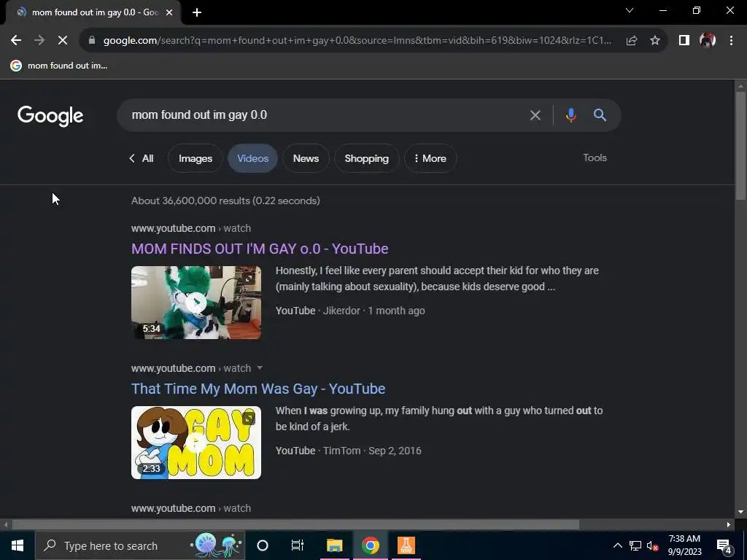Click the vertical scrollbar up arrow
This screenshot has width=747, height=560.
tap(740, 86)
